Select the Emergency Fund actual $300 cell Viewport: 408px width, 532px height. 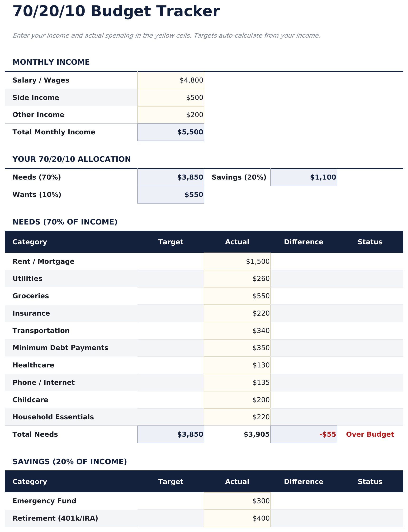pyautogui.click(x=237, y=501)
